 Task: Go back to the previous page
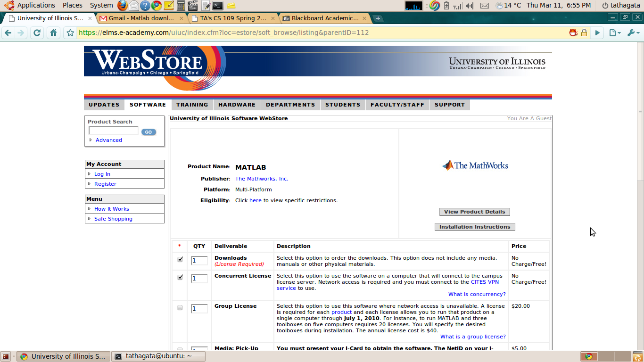[x=8, y=33]
